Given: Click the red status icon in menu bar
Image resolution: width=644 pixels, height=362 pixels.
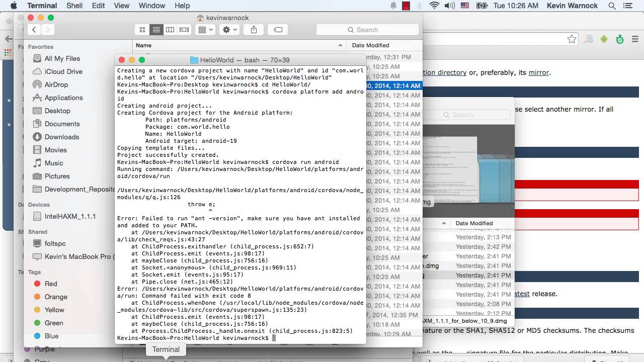Looking at the screenshot, I should (x=407, y=6).
